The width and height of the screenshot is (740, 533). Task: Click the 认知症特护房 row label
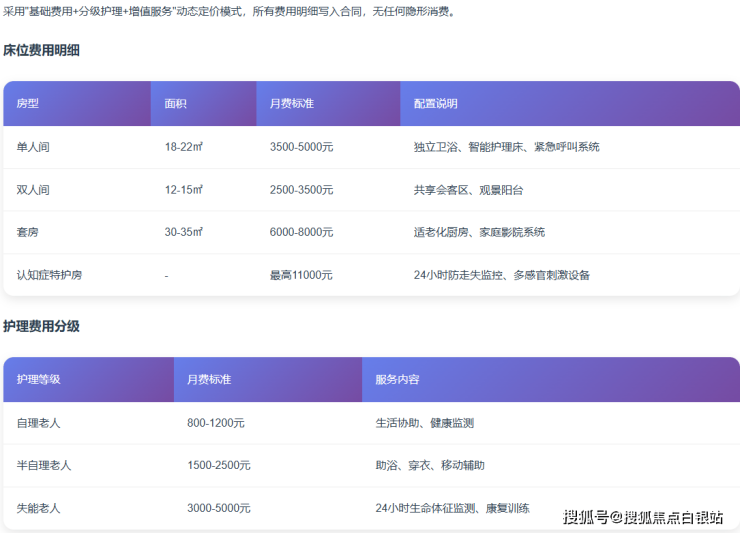(x=49, y=275)
